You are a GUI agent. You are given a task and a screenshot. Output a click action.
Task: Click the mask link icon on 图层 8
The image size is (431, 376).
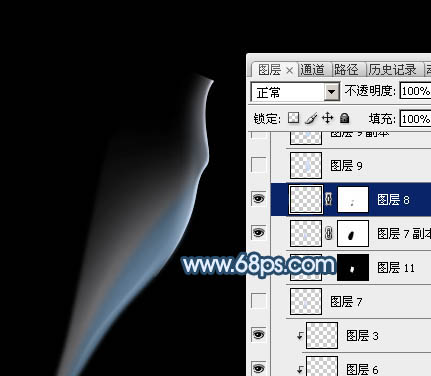[329, 199]
